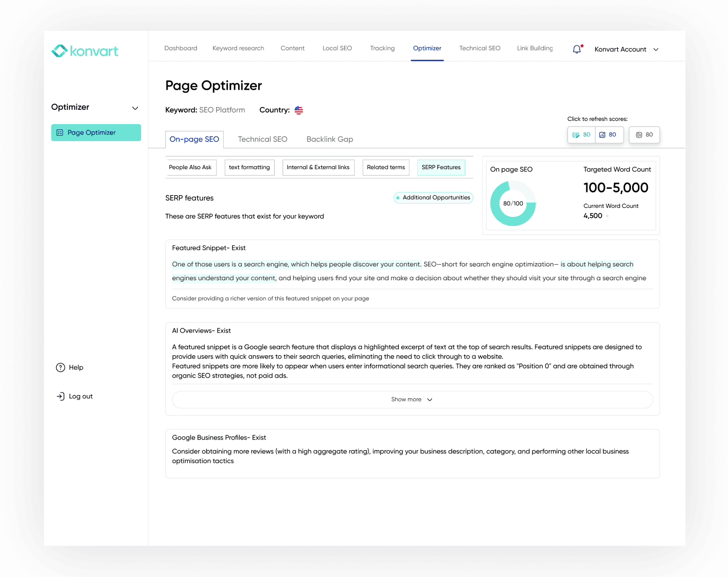Click the On page SEO score donut
This screenshot has height=577, width=728.
513,204
